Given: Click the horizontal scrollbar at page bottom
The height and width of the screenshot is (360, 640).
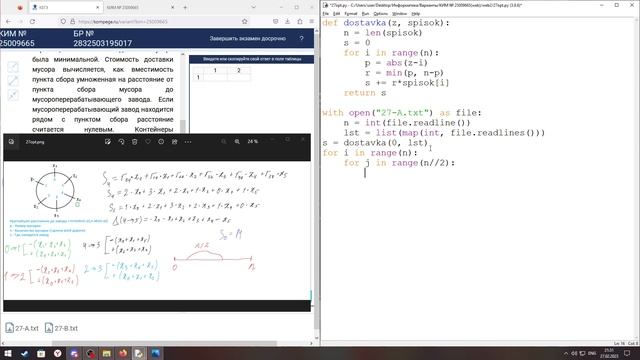Looking at the screenshot, I should (x=164, y=343).
